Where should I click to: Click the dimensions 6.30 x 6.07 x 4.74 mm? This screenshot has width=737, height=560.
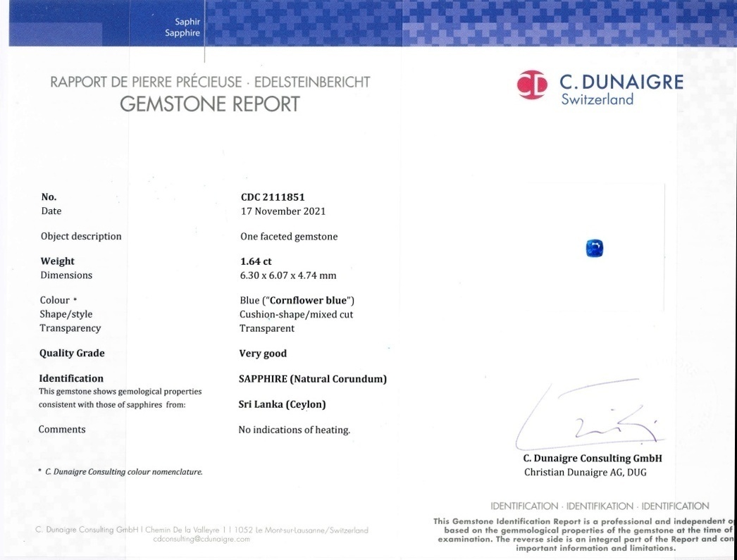pyautogui.click(x=288, y=275)
